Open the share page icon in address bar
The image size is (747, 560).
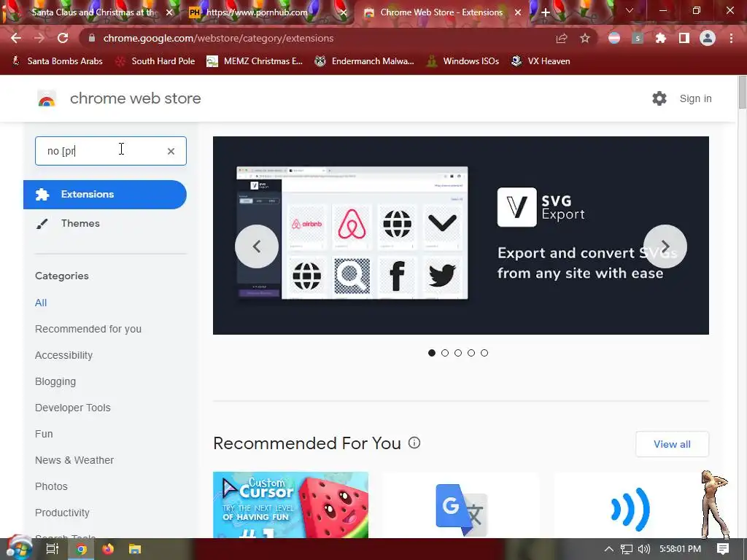[562, 38]
